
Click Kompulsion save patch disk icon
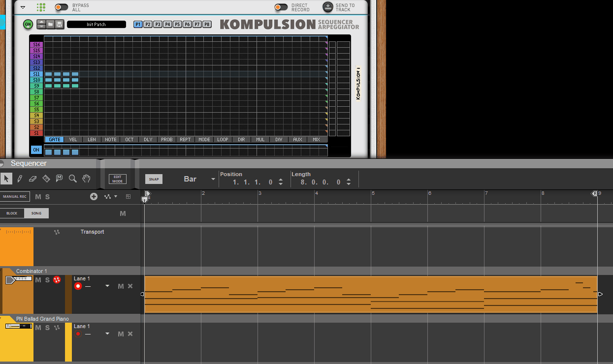[59, 24]
